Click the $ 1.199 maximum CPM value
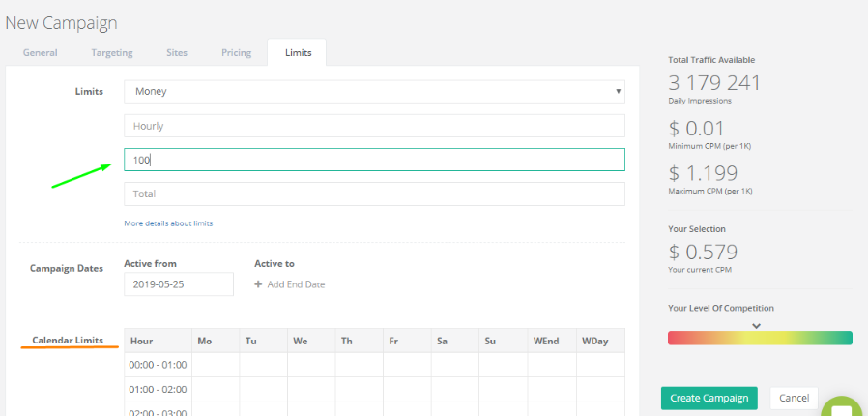The height and width of the screenshot is (417, 868). [703, 173]
